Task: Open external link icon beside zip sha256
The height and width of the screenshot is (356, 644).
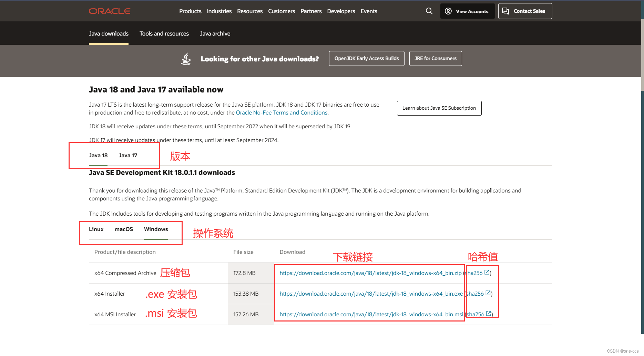Action: [x=487, y=273]
